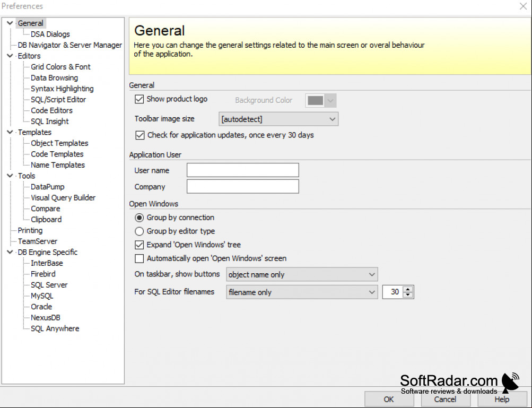Collapse the Tools tree node
The height and width of the screenshot is (408, 532).
tap(10, 176)
